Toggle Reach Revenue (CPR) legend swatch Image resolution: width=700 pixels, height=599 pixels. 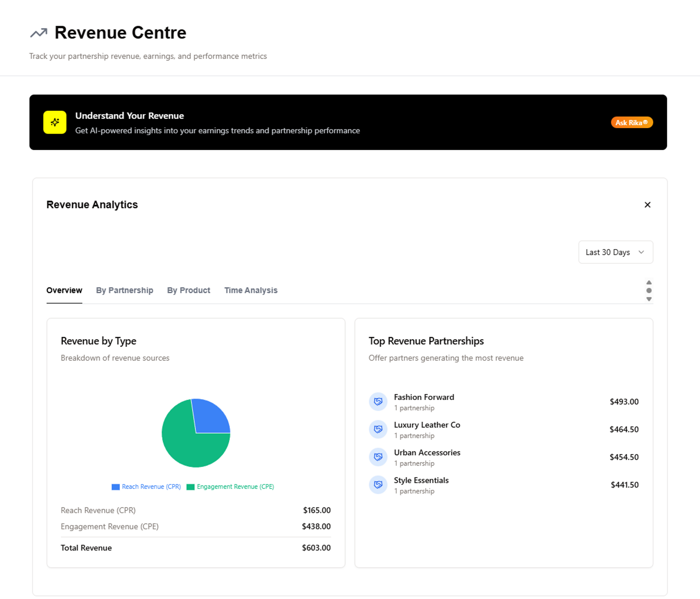click(x=116, y=487)
